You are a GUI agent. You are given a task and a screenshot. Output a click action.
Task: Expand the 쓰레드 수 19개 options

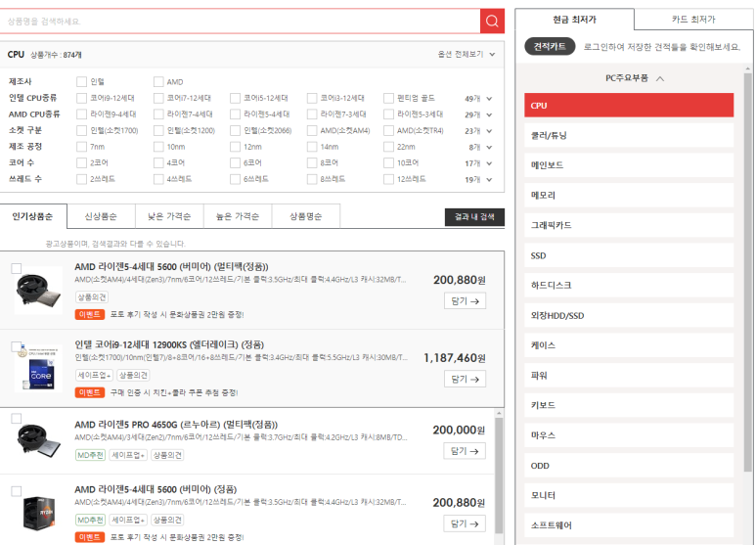pyautogui.click(x=478, y=179)
